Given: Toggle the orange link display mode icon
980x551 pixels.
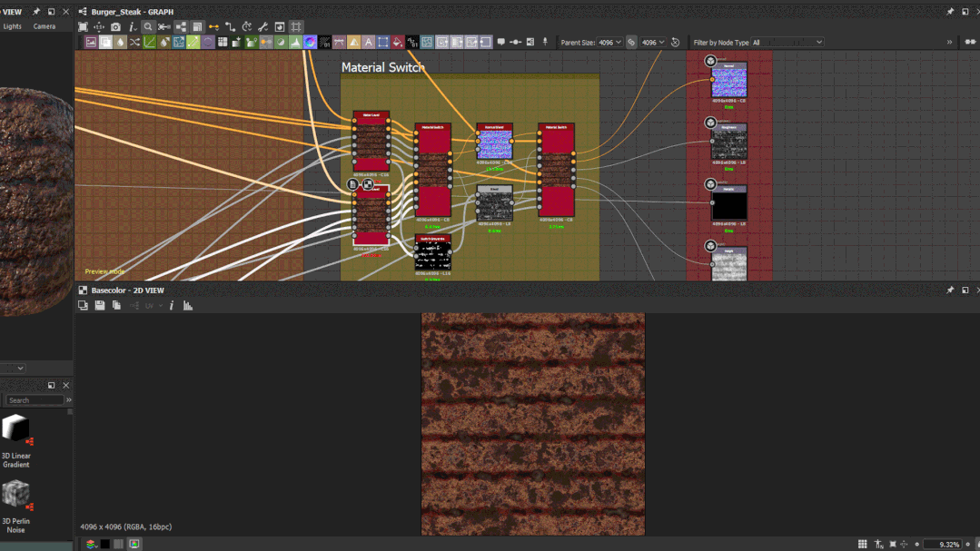Looking at the screenshot, I should (x=213, y=27).
